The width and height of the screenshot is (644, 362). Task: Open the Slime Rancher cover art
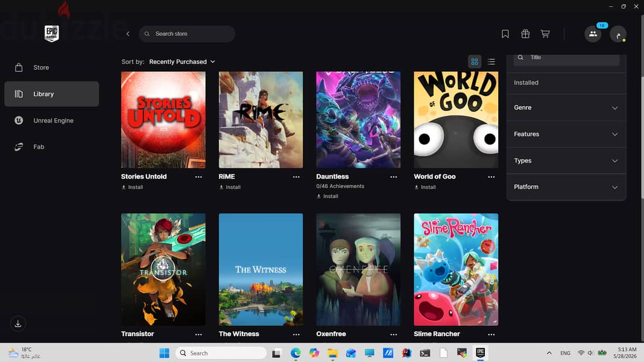[456, 270]
